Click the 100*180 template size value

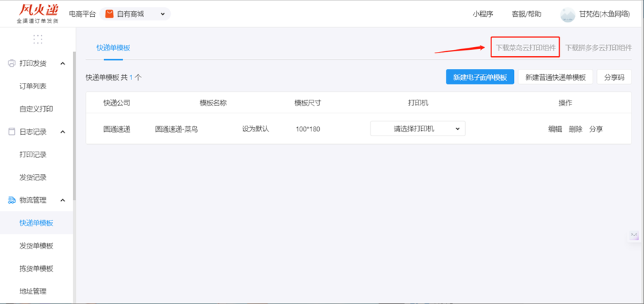point(308,128)
